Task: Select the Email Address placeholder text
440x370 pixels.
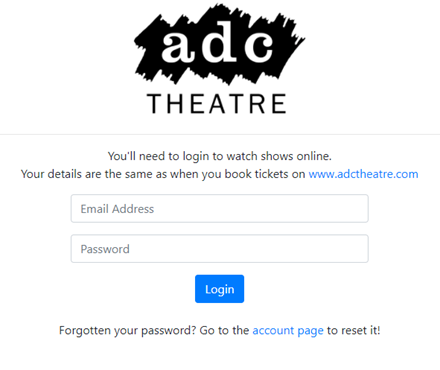Action: (117, 209)
